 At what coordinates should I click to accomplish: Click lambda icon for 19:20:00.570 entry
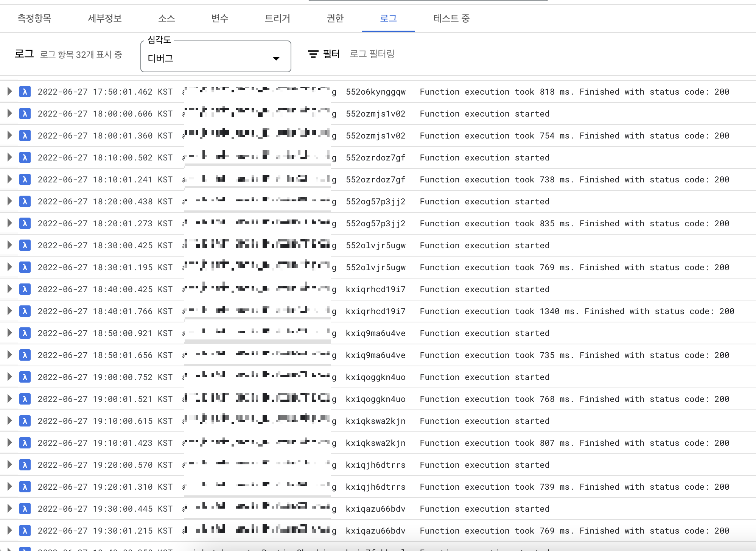25,465
